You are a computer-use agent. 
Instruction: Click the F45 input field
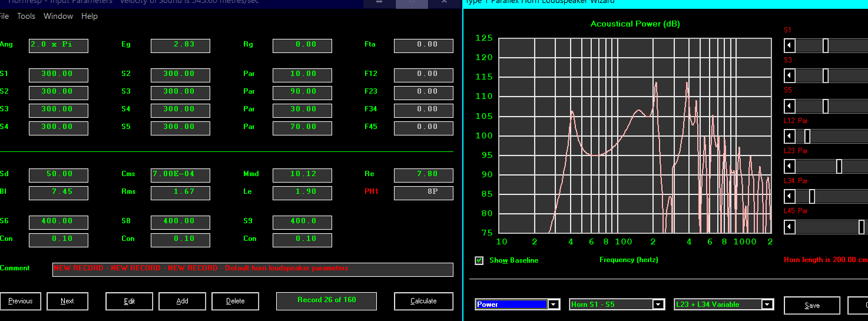point(423,128)
